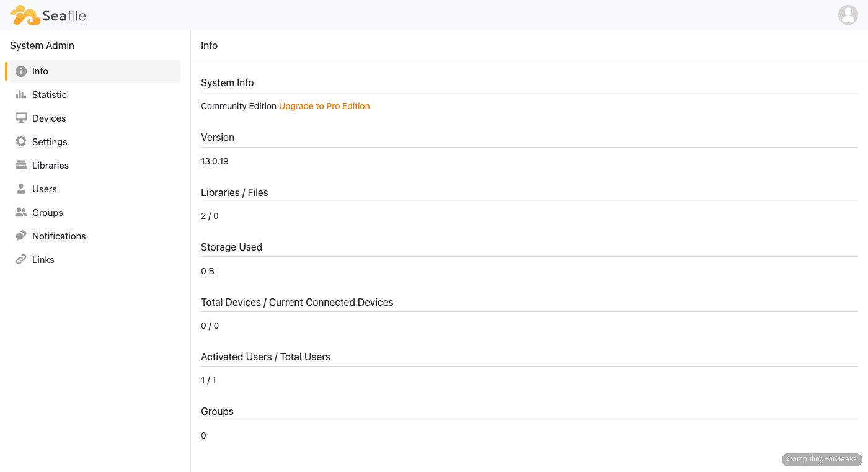
Task: Click the System Admin heading
Action: (x=42, y=45)
